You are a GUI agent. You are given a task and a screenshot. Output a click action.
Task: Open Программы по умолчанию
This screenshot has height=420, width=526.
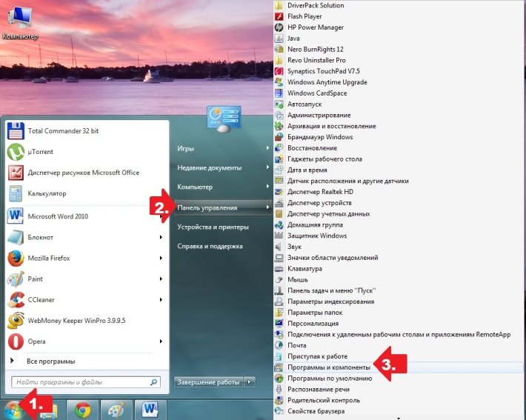pos(330,379)
